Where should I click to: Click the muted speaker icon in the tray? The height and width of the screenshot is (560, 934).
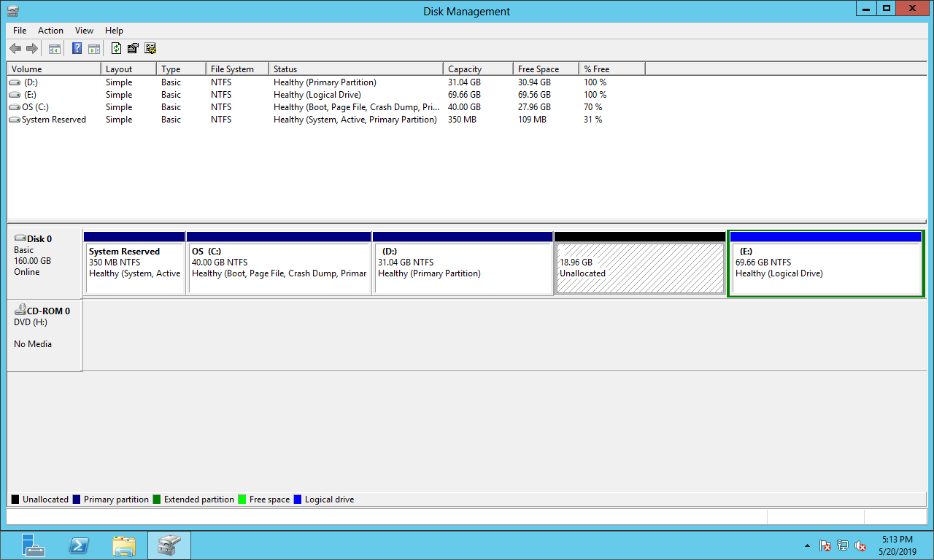[860, 545]
